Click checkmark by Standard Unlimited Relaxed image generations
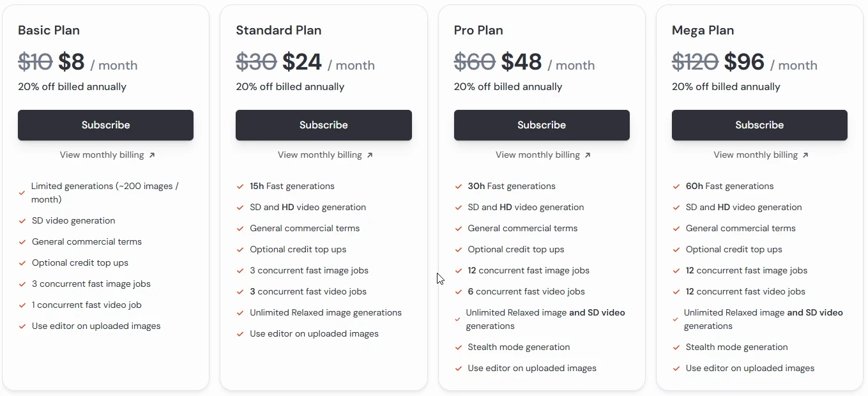 pos(240,313)
